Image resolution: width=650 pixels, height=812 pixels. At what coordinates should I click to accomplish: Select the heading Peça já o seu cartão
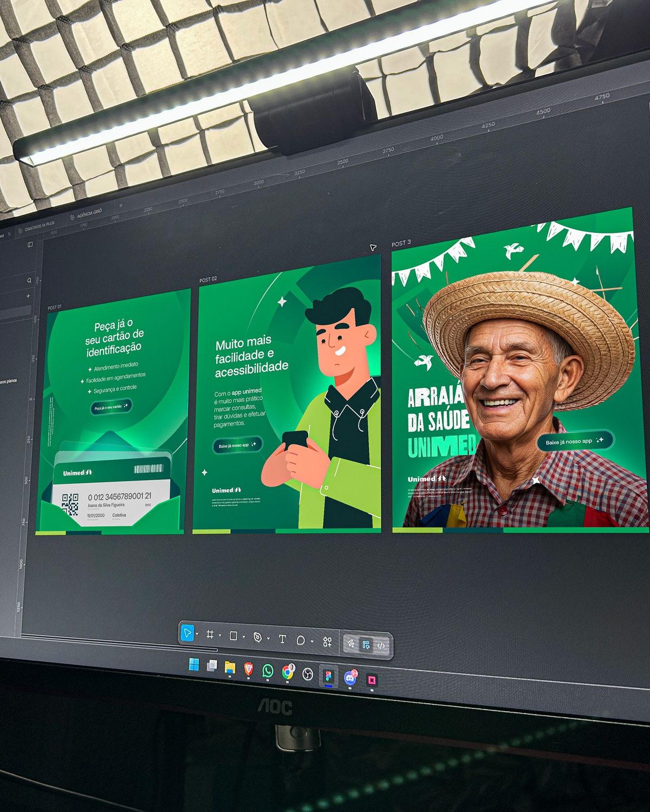pyautogui.click(x=114, y=337)
